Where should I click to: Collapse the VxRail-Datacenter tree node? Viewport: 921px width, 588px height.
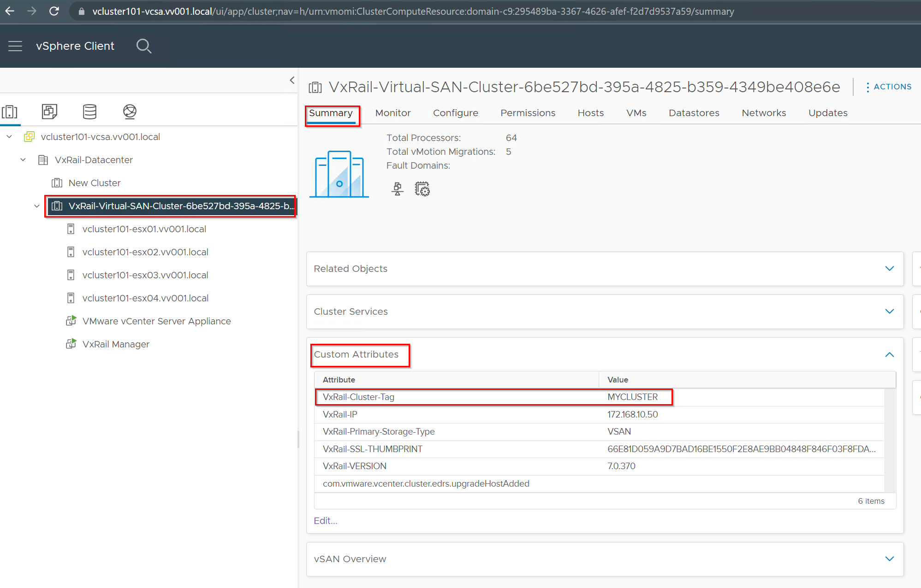(23, 160)
